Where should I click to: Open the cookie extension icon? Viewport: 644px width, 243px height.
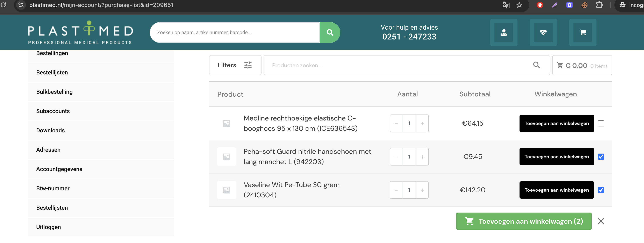coord(584,5)
